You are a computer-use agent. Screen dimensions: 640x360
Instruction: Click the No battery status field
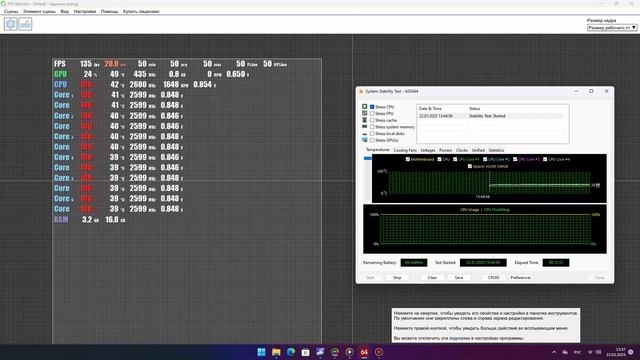click(x=414, y=263)
